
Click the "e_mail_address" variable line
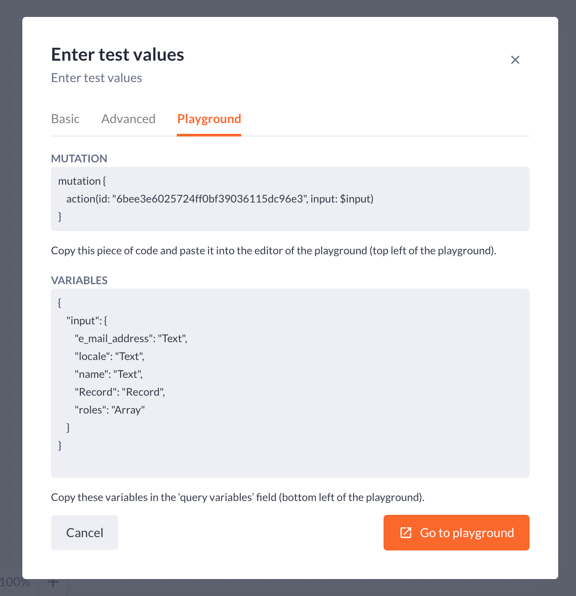click(x=131, y=338)
